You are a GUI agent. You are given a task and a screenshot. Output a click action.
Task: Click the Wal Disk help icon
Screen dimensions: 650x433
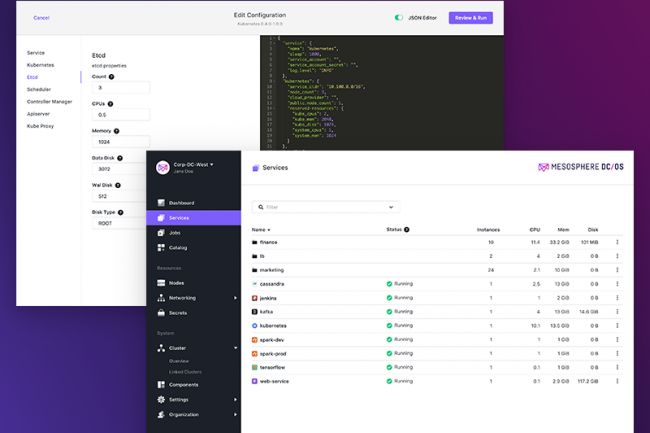118,185
